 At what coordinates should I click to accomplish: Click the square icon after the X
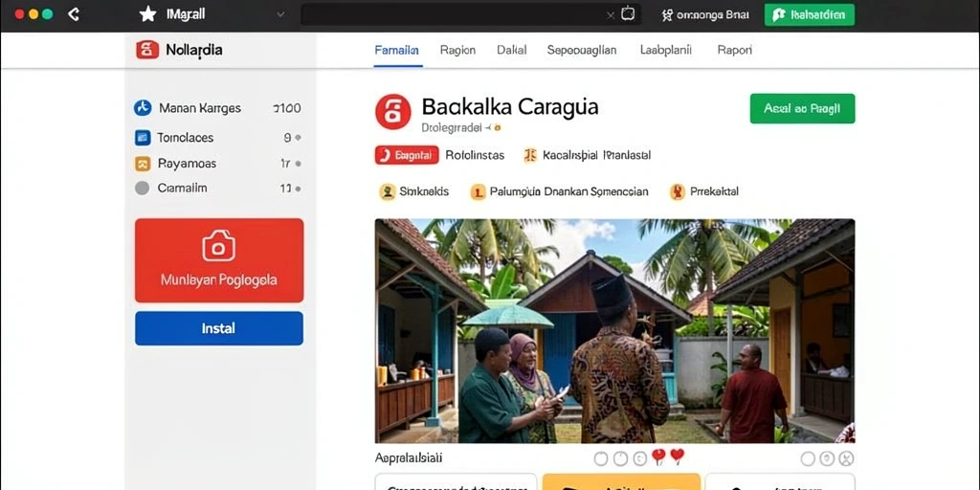[628, 13]
